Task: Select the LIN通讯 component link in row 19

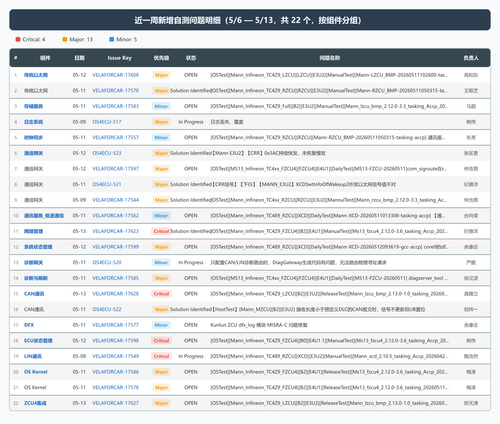Action: (33, 356)
